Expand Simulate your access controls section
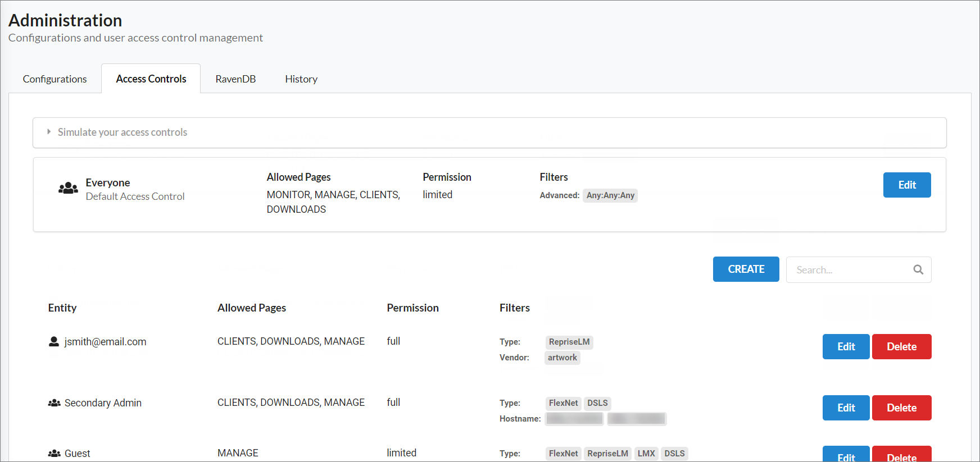Viewport: 980px width, 462px height. [489, 132]
